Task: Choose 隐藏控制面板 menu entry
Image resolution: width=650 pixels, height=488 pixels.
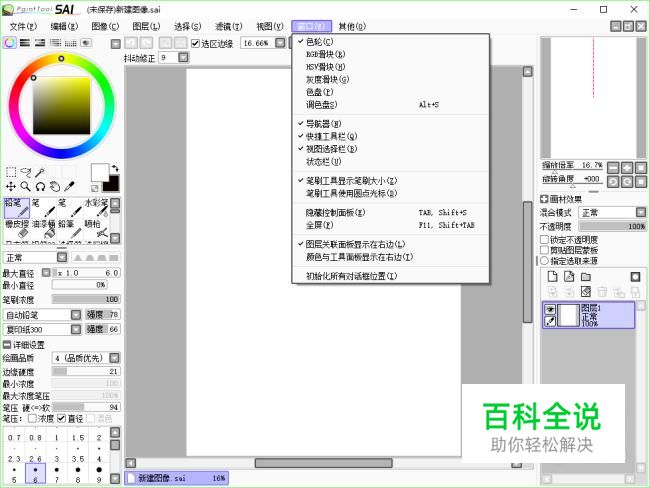Action: click(335, 213)
